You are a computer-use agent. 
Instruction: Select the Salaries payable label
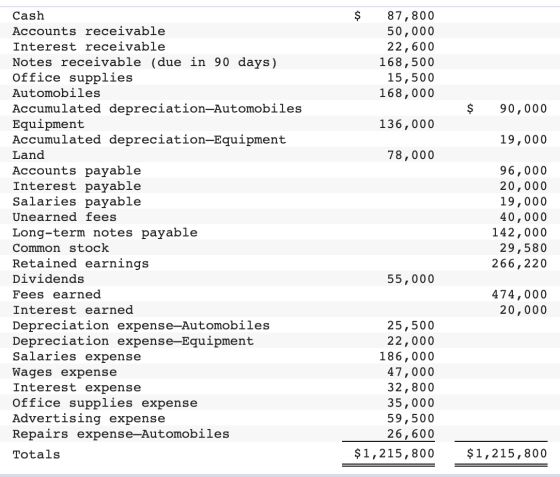click(x=77, y=202)
